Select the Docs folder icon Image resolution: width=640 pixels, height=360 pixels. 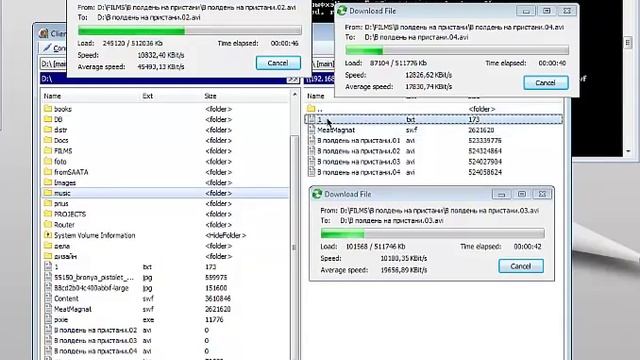click(48, 140)
